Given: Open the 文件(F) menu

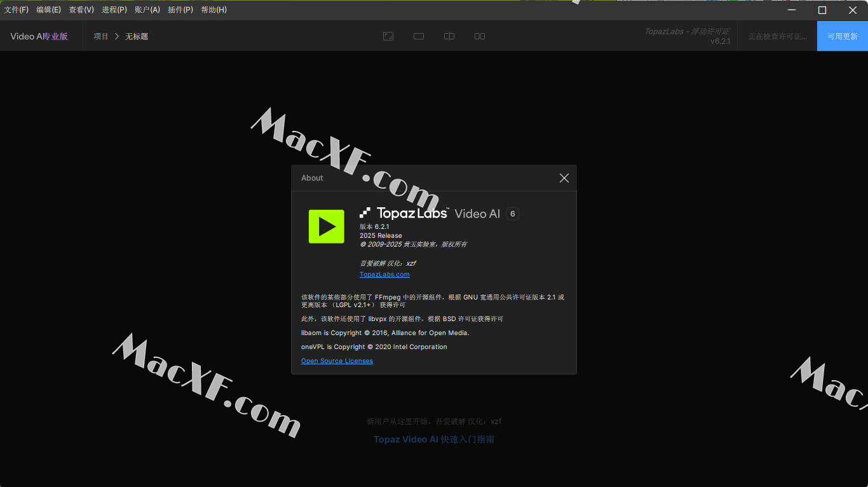Looking at the screenshot, I should point(17,10).
